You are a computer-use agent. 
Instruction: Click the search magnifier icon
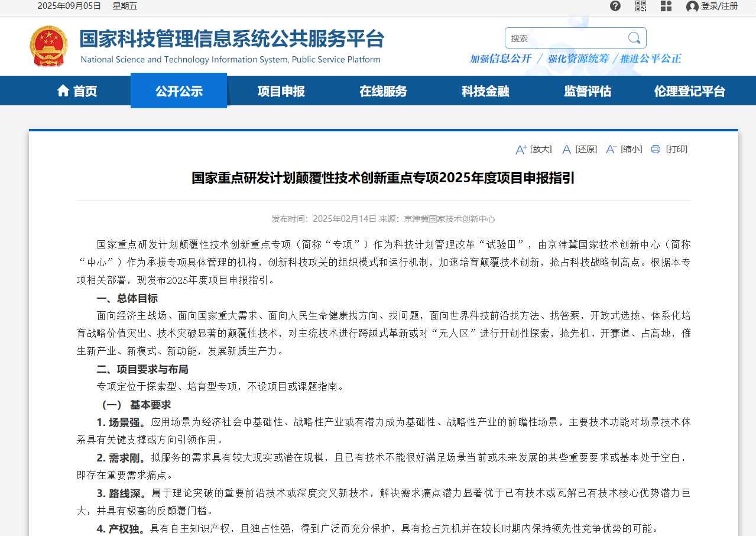[x=634, y=38]
